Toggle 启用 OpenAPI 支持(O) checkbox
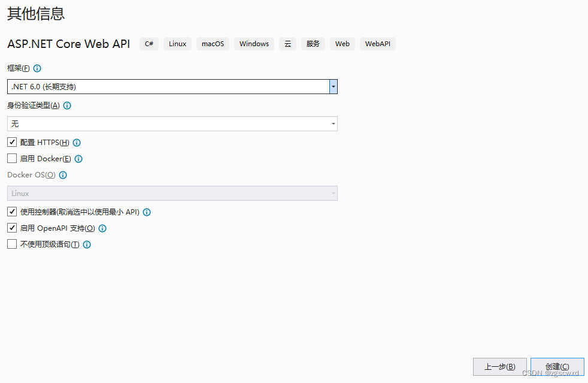The height and width of the screenshot is (383, 588). 12,228
